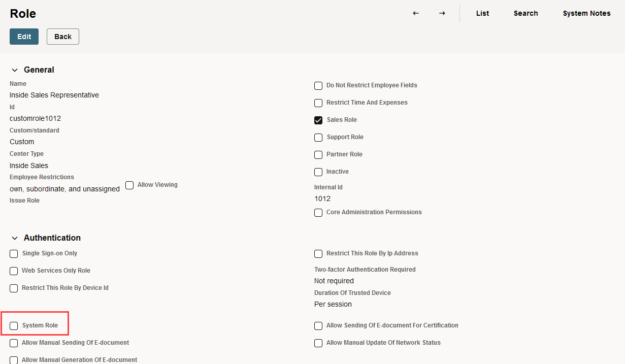Click the role name Inside Sales Representative

pyautogui.click(x=54, y=95)
